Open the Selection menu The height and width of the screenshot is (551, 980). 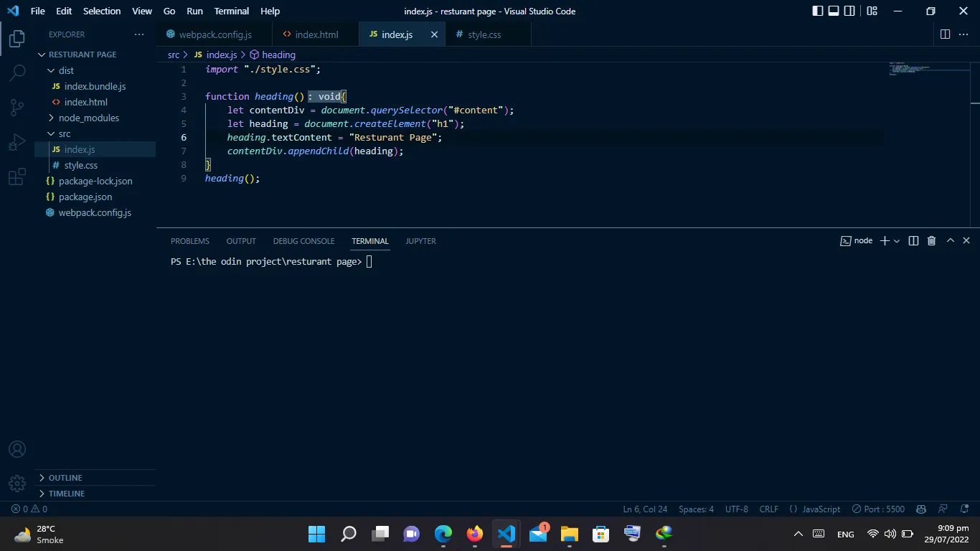coord(102,11)
